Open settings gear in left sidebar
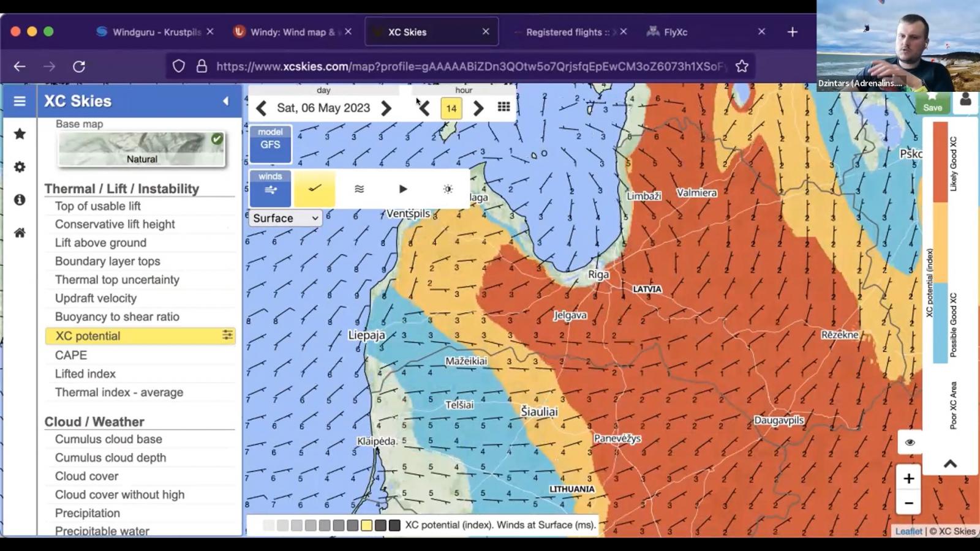The height and width of the screenshot is (551, 980). click(x=20, y=167)
